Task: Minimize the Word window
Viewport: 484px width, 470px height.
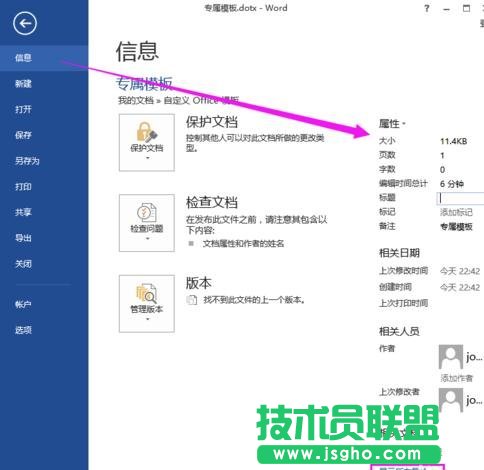Action: pyautogui.click(x=446, y=9)
